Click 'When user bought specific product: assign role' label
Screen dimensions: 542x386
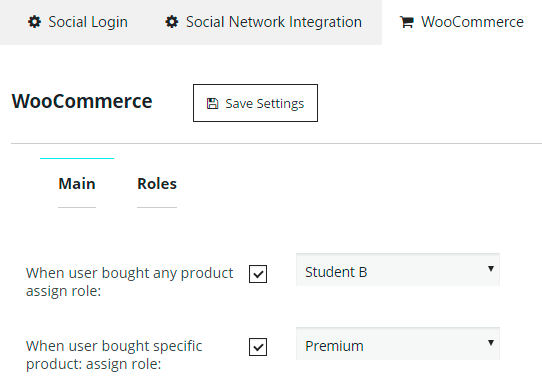(114, 355)
